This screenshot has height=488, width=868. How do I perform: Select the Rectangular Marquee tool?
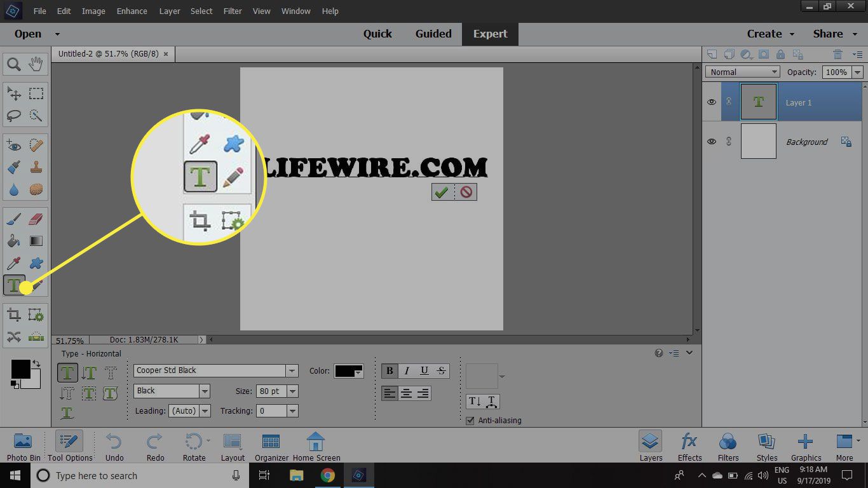(x=36, y=94)
